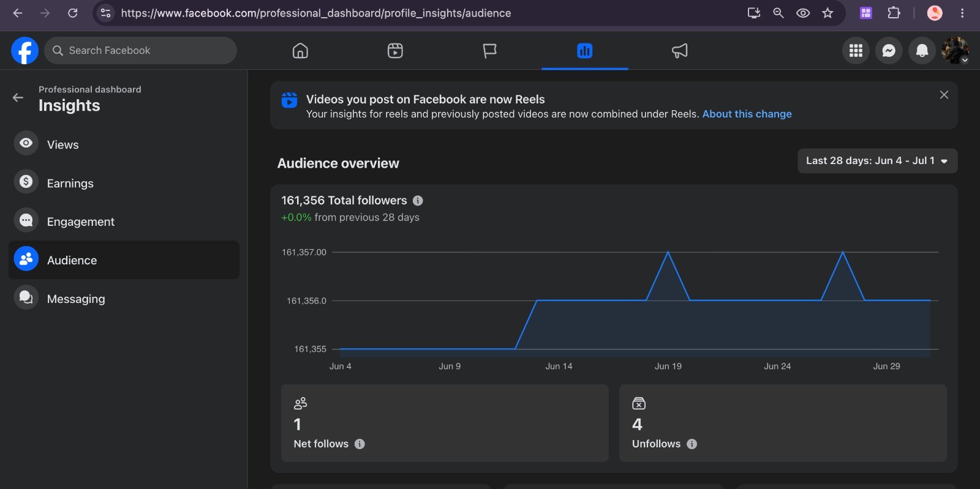Screen dimensions: 980x489
Task: Open the browser extensions puzzle icon
Action: pyautogui.click(x=894, y=13)
